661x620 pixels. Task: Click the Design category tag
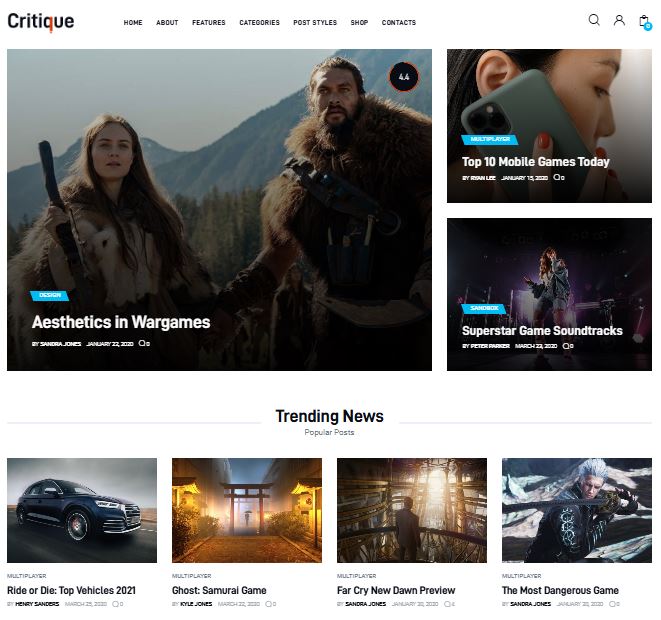tap(50, 295)
